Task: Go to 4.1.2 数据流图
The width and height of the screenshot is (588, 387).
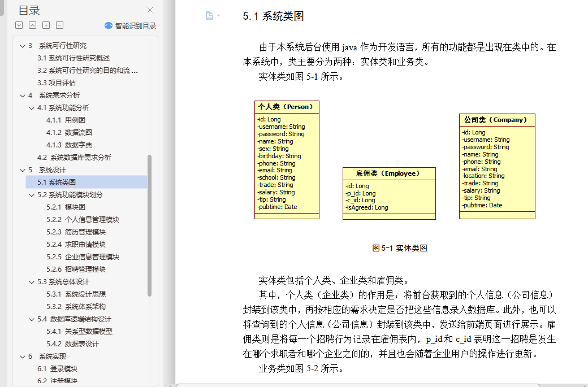Action: (69, 133)
